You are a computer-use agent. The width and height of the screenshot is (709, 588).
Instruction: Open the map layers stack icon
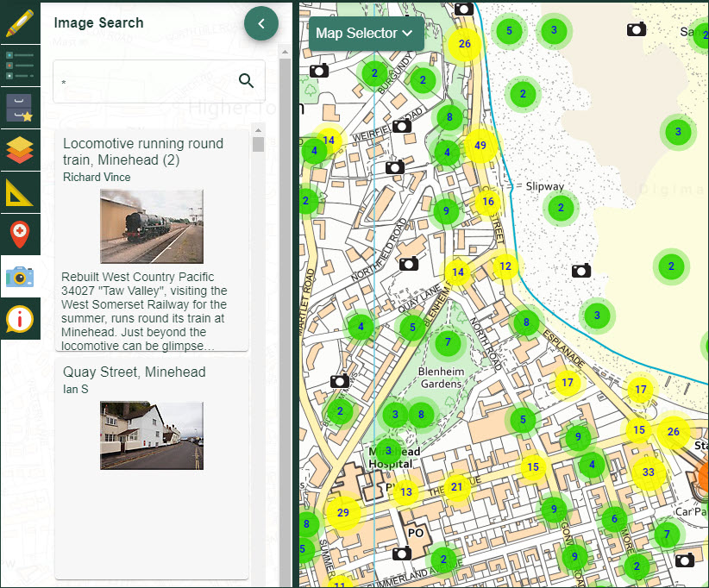20,150
